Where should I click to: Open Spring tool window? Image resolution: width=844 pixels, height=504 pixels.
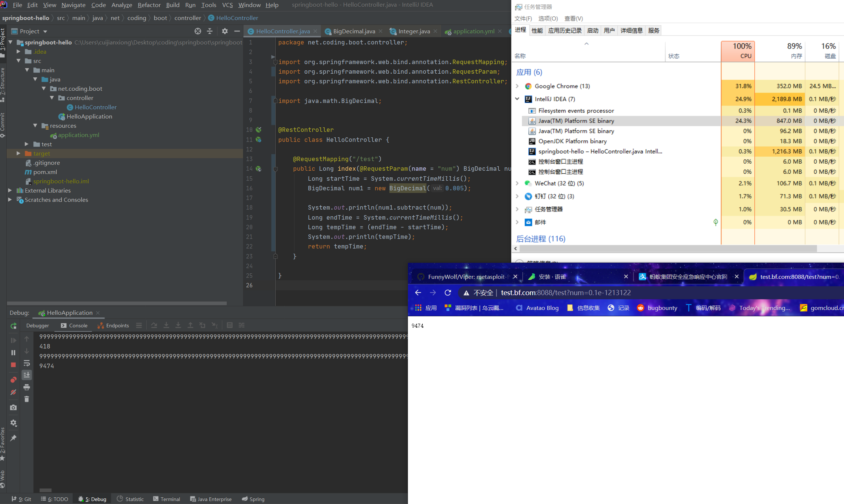click(253, 499)
